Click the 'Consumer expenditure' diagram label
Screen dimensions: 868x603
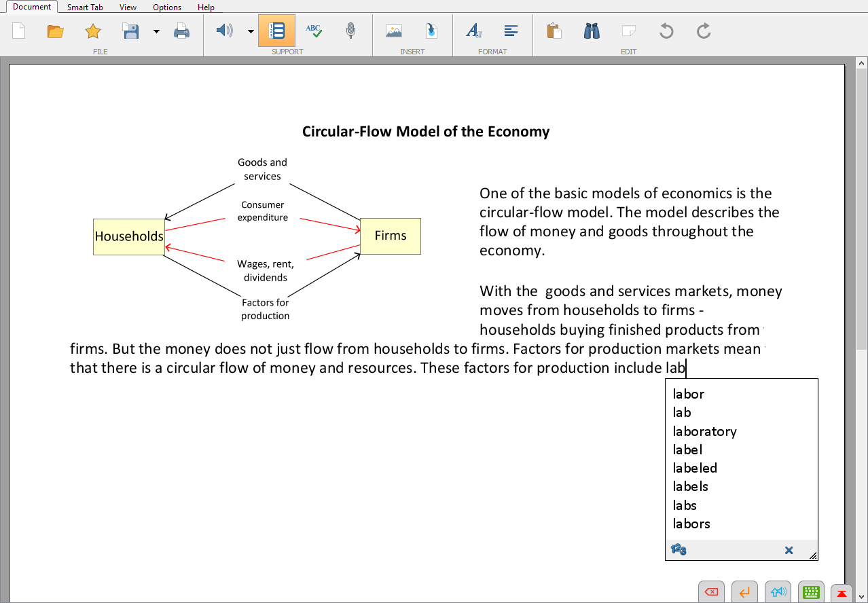point(263,211)
